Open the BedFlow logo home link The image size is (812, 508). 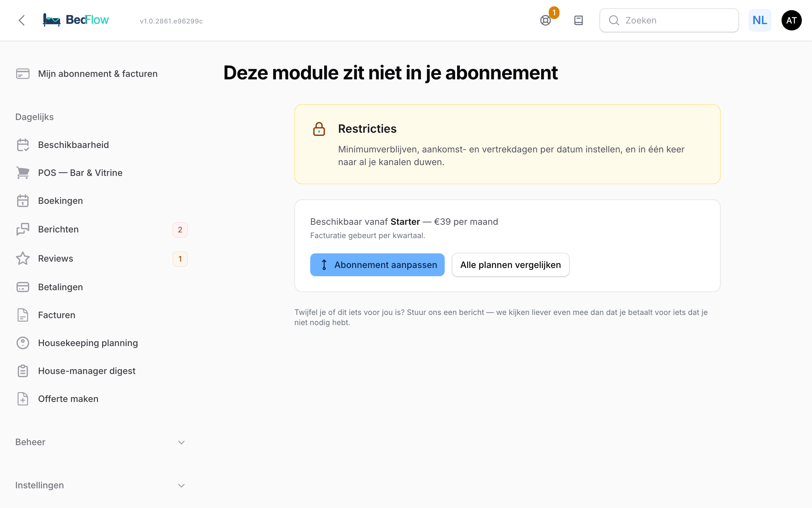[x=76, y=20]
